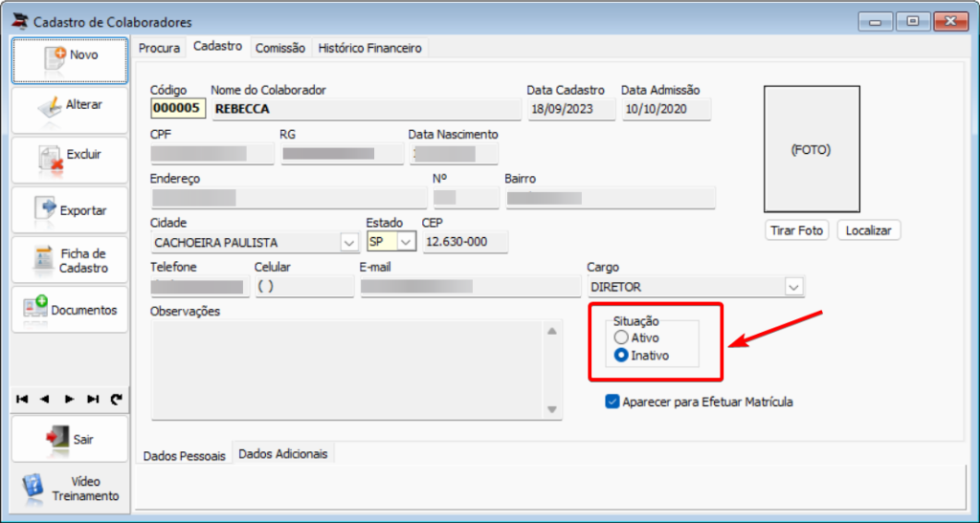The height and width of the screenshot is (523, 980).
Task: Open Ficha de Cadastro
Action: point(69,260)
